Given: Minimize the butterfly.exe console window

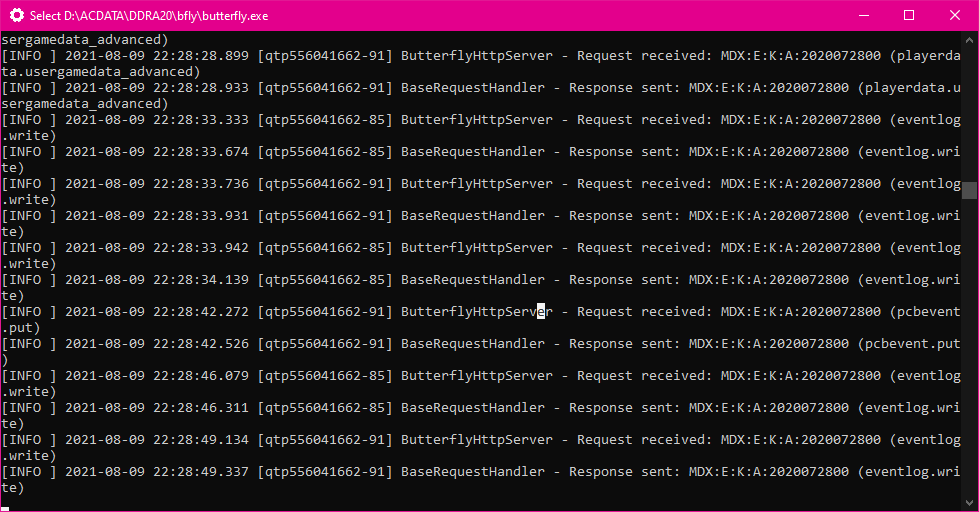Looking at the screenshot, I should 861,16.
